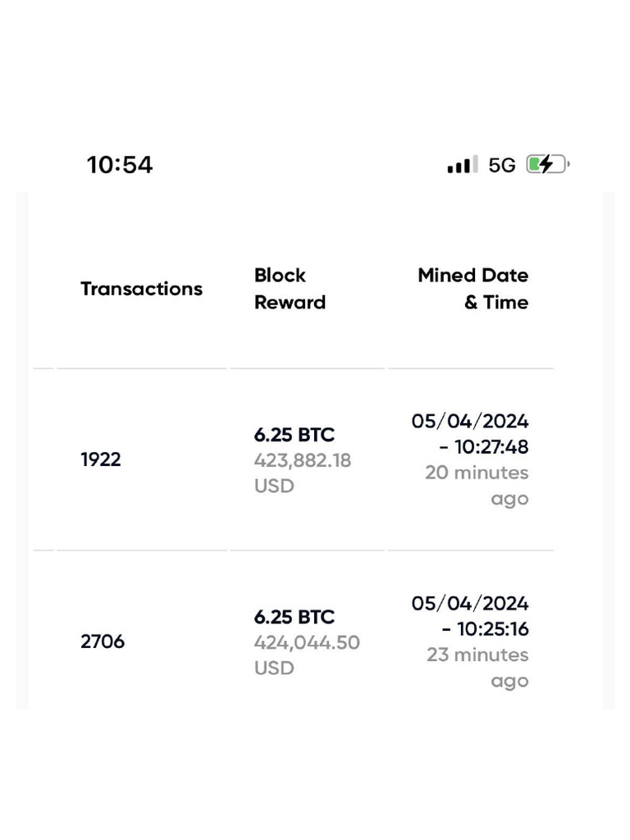Click the 05/04/2024 date above 10:25:16
This screenshot has height=840, width=630.
pos(470,604)
